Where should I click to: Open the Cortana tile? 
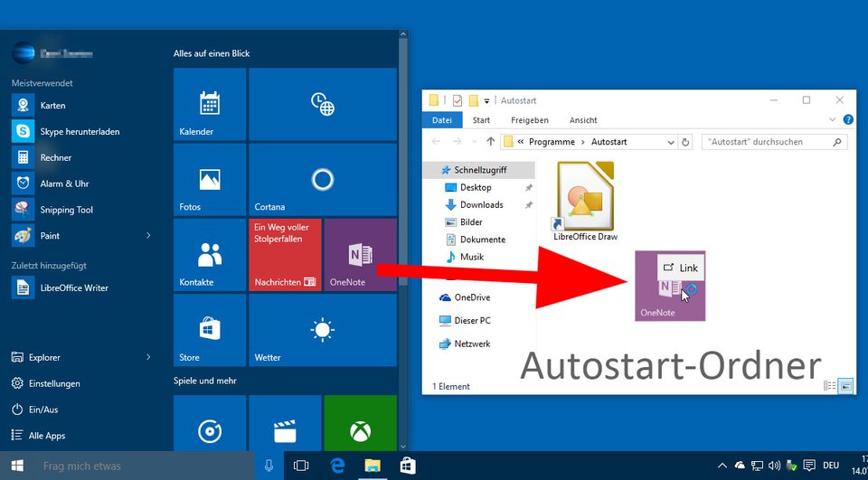coord(323,179)
